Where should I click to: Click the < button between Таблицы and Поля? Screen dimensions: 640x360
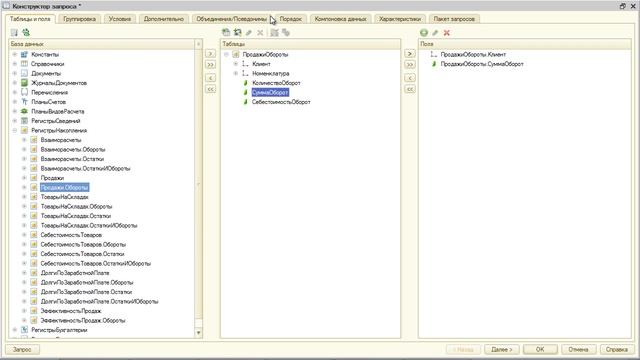(x=410, y=78)
